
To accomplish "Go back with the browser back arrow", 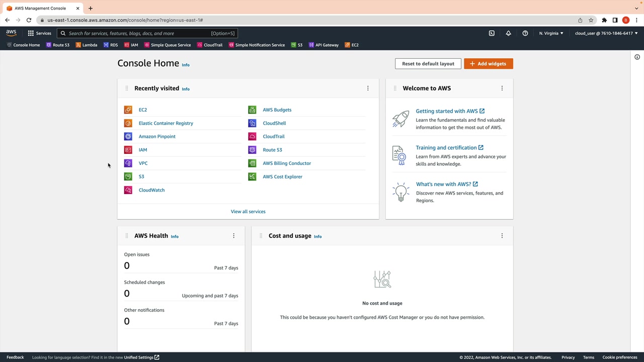I will pyautogui.click(x=7, y=20).
